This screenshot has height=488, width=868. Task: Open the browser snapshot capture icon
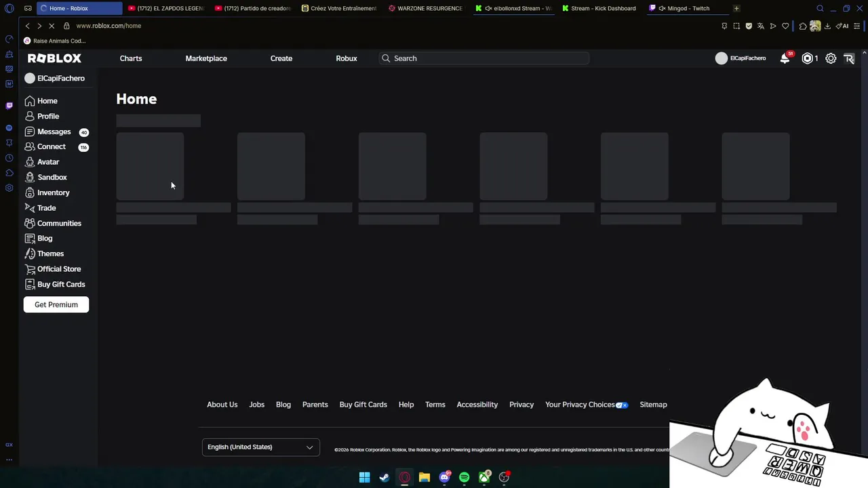pyautogui.click(x=736, y=26)
